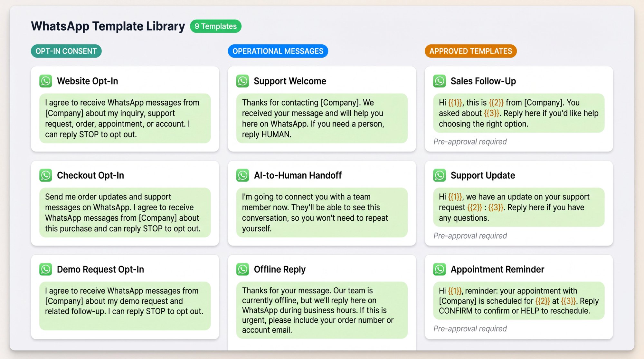Click 'Pre-approval required' under Appointment Reminder
644x359 pixels.
(470, 328)
